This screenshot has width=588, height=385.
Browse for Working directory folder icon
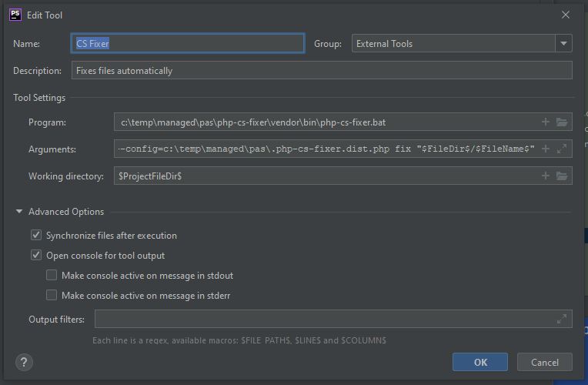tap(562, 176)
